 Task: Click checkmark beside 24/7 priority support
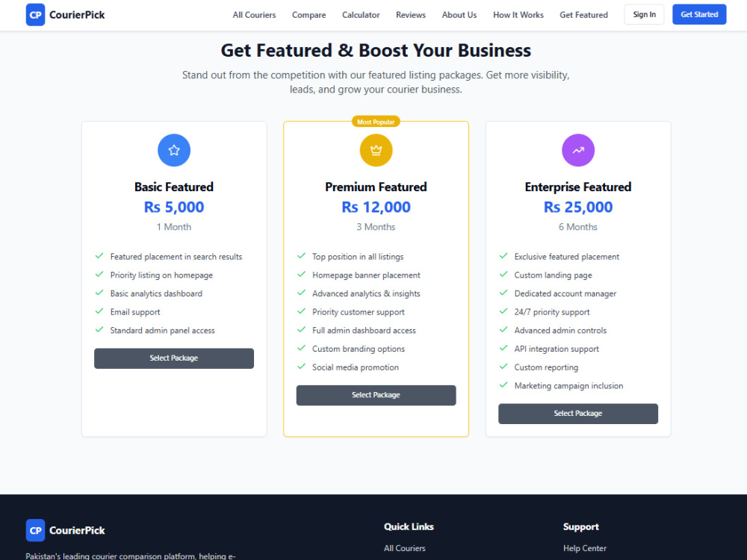[503, 311]
